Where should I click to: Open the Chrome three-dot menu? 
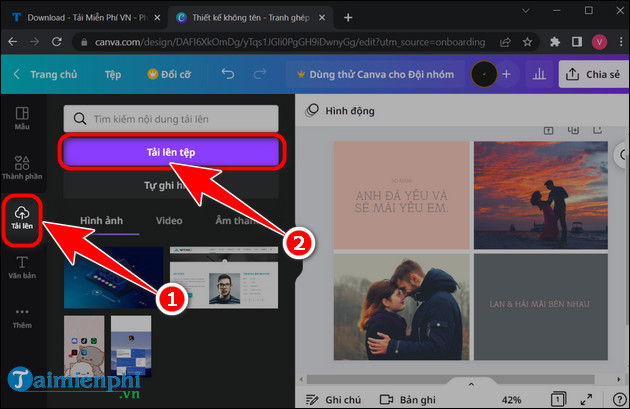621,42
